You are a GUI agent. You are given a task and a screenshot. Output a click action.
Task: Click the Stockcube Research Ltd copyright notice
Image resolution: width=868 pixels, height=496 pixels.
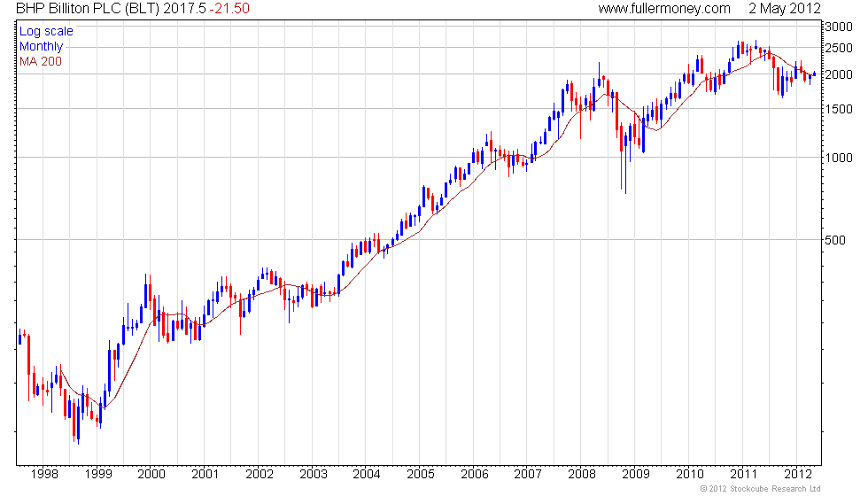point(760,489)
